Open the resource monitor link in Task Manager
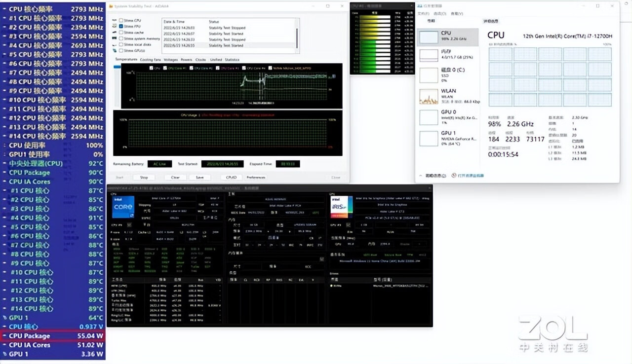The height and width of the screenshot is (364, 632). [x=471, y=176]
